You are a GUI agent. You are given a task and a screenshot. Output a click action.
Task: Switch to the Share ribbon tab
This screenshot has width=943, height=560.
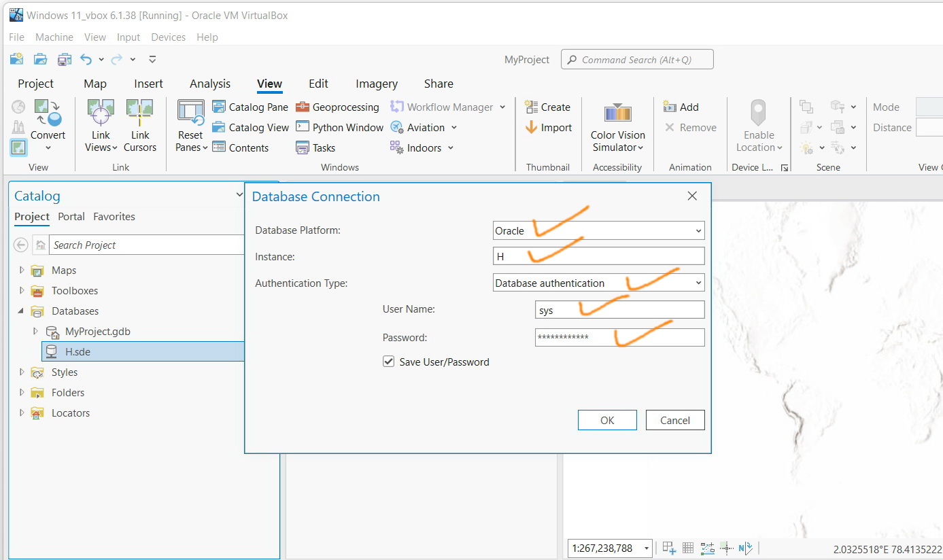[x=439, y=84]
